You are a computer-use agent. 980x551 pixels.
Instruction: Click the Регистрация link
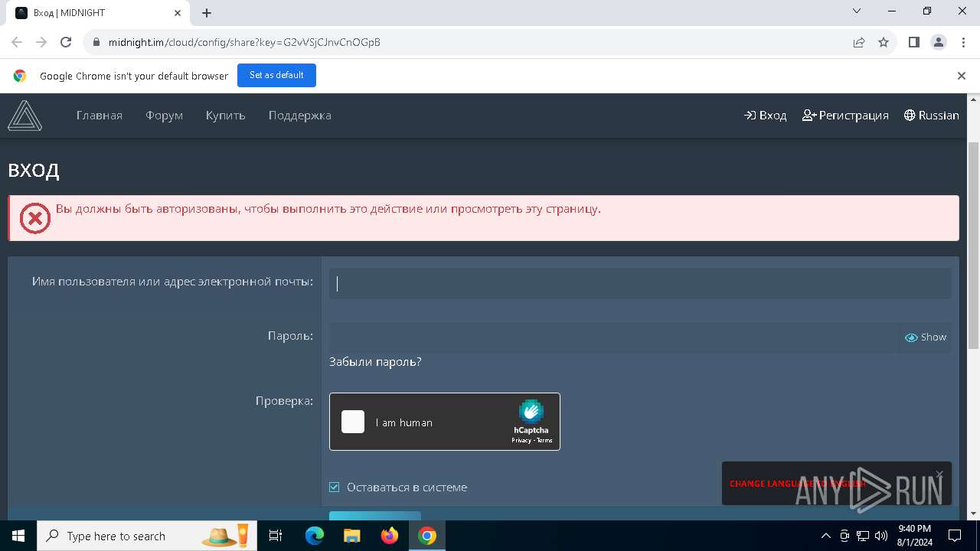(x=845, y=116)
